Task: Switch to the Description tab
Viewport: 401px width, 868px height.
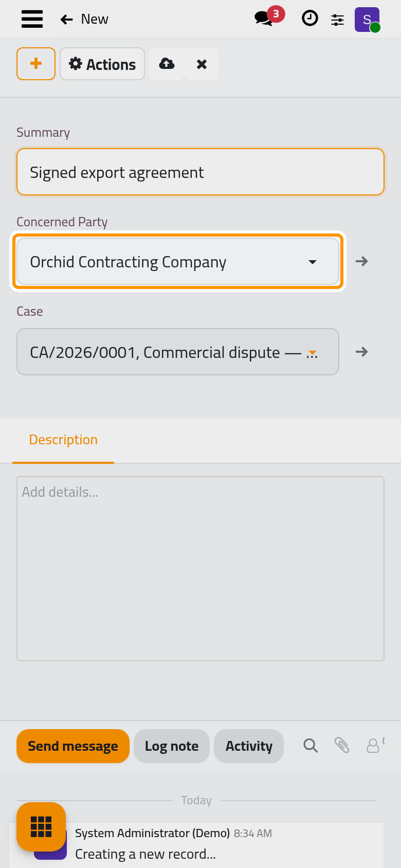Action: coord(63,440)
